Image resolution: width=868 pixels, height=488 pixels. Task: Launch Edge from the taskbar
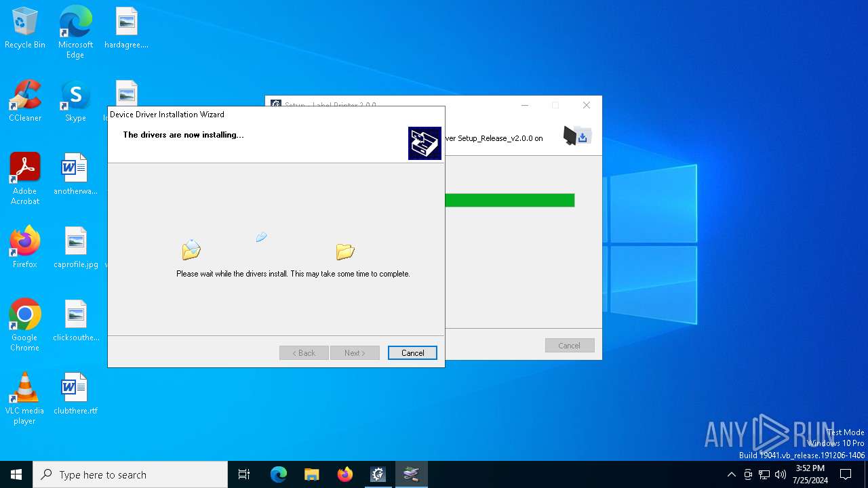279,474
